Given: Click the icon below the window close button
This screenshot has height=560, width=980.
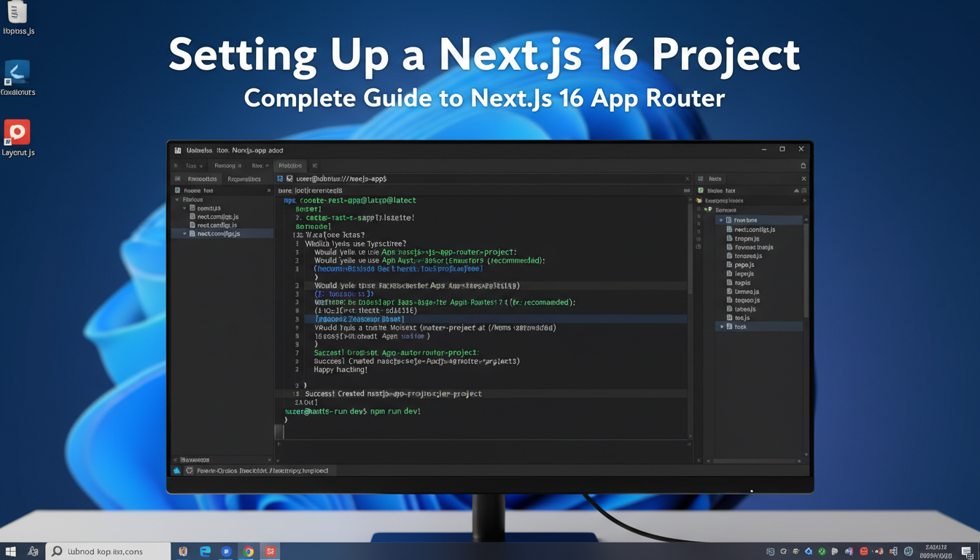Looking at the screenshot, I should pyautogui.click(x=803, y=166).
